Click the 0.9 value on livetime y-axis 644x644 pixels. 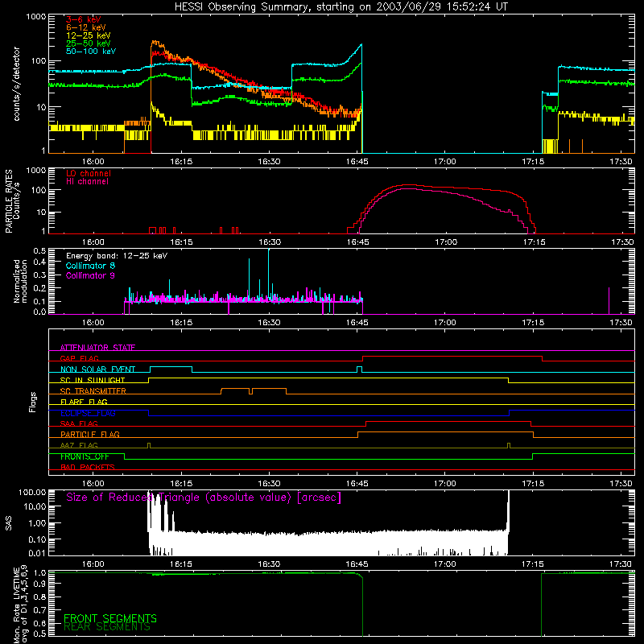click(x=39, y=583)
